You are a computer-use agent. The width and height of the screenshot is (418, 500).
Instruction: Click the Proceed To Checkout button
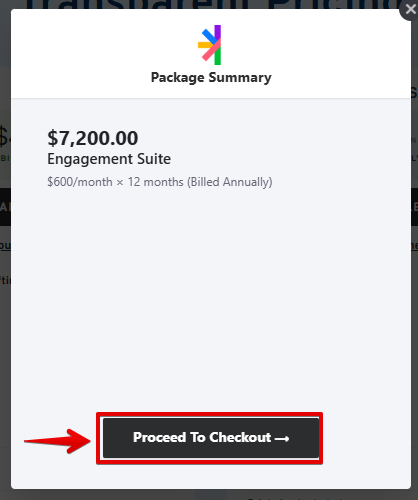point(211,438)
